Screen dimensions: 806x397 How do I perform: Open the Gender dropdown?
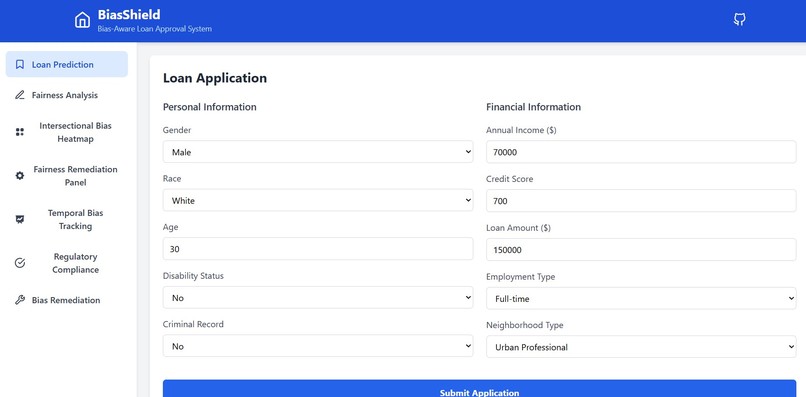(x=318, y=152)
